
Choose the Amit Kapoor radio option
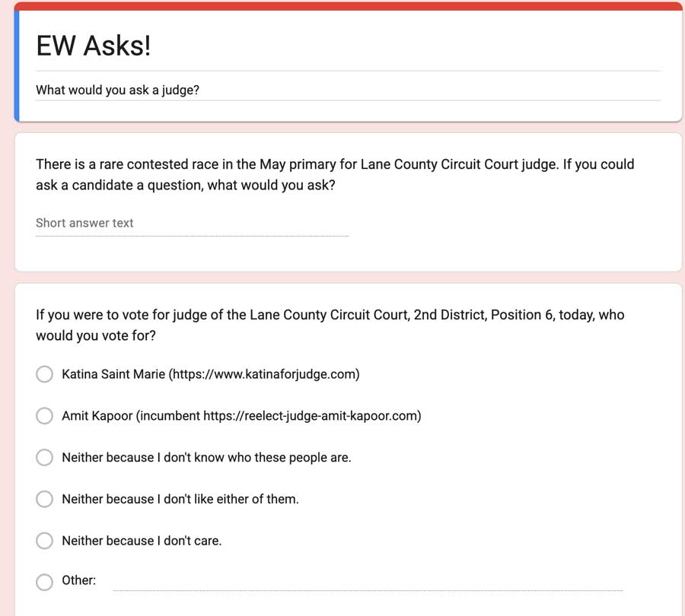(x=45, y=416)
